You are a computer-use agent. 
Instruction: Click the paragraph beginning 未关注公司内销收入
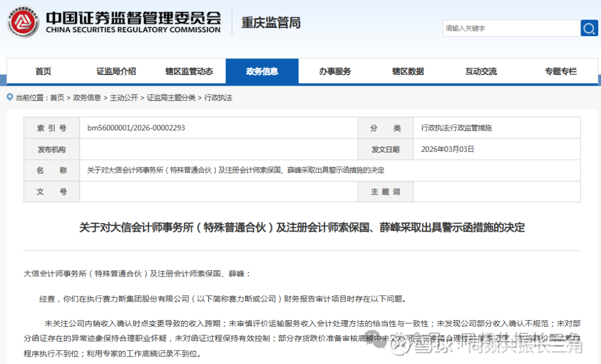click(302, 338)
